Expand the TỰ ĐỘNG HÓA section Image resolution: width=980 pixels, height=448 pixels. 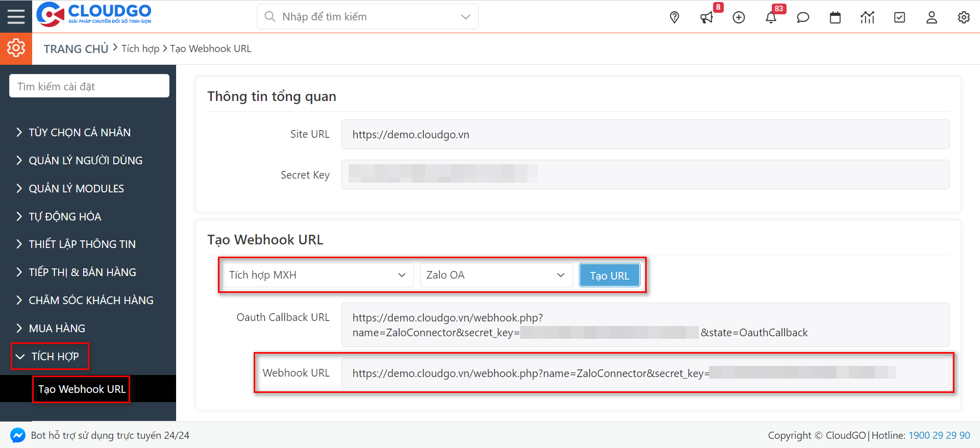pos(65,216)
